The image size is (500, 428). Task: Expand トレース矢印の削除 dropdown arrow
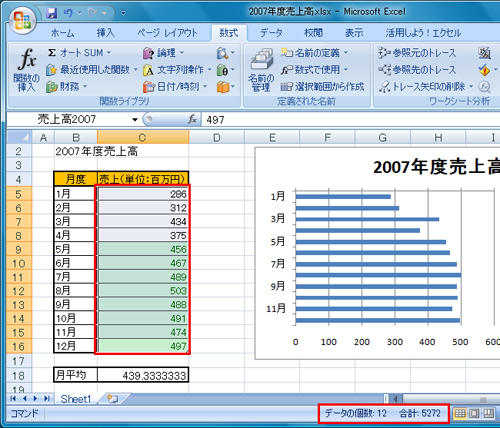[471, 87]
